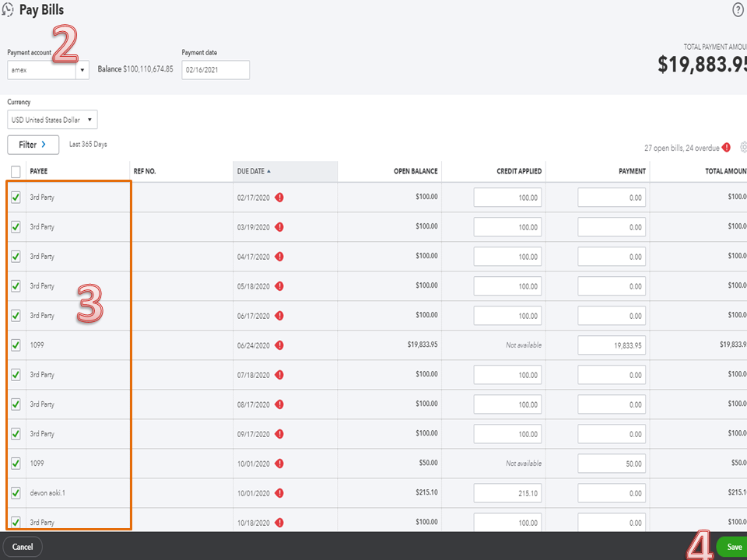Click overdue warning icon for 02/17/2020
Viewport: 747px width, 560px height.
(279, 198)
